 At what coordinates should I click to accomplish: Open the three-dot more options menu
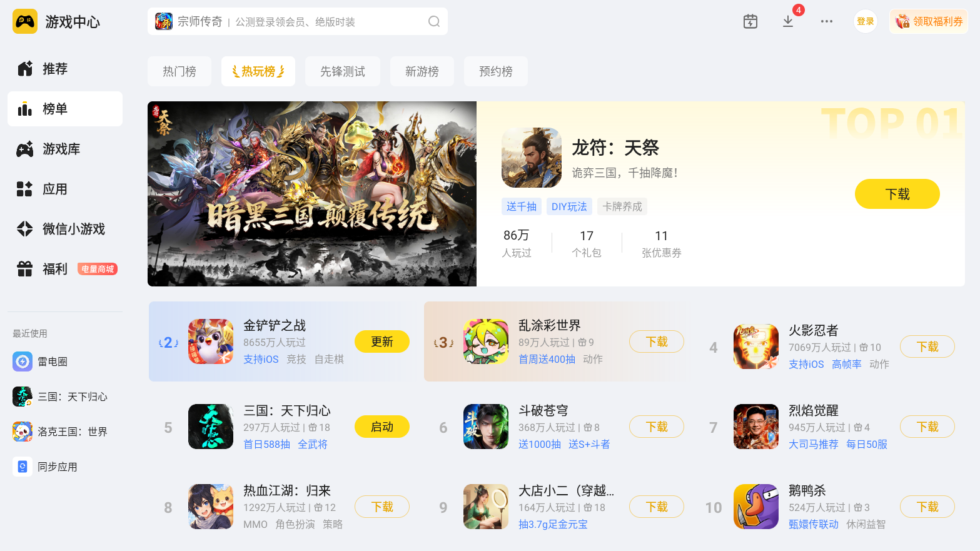pos(827,21)
